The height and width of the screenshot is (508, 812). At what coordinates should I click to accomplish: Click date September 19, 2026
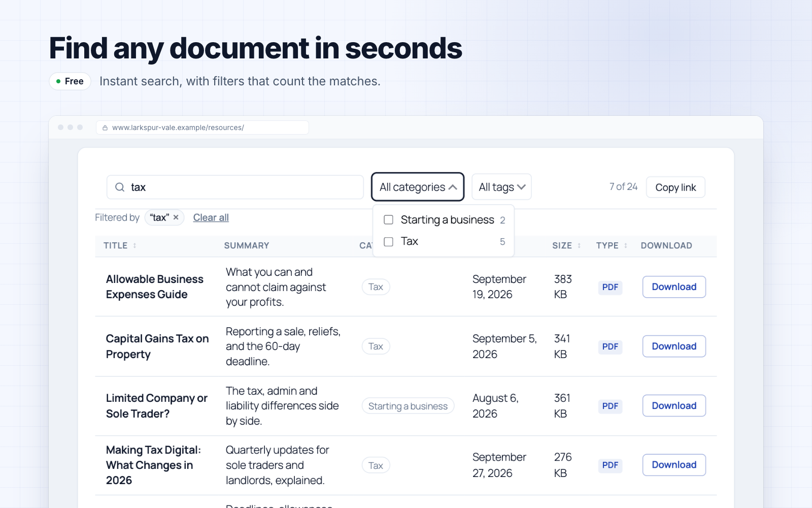click(499, 287)
